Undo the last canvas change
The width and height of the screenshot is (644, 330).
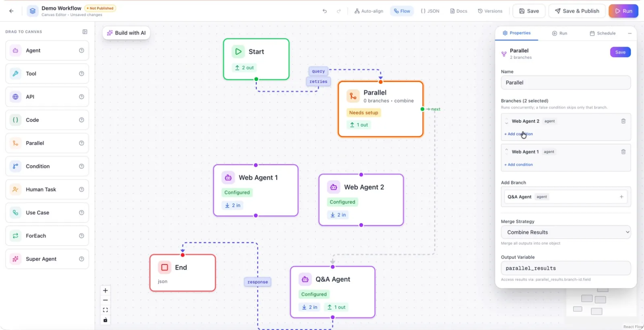click(x=325, y=11)
